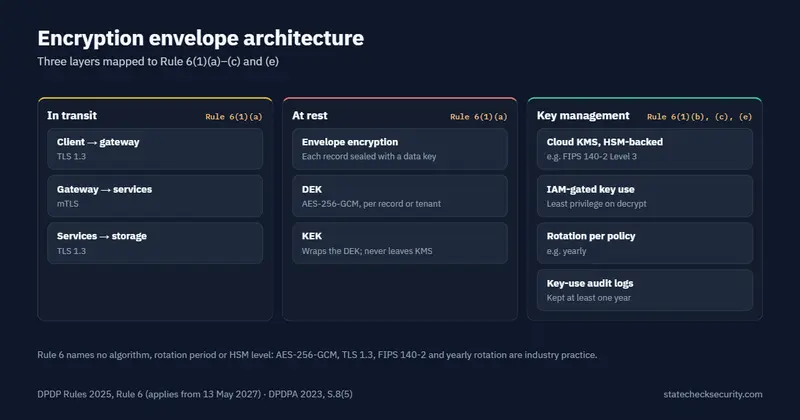Screen dimensions: 800x420
Task: Click the 'IAM-gated key use' card title
Action: tap(590, 189)
